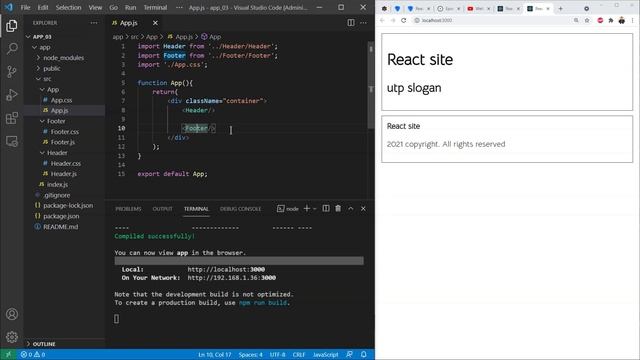Open the Go menu
Image resolution: width=640 pixels, height=360 pixels.
tap(113, 7)
